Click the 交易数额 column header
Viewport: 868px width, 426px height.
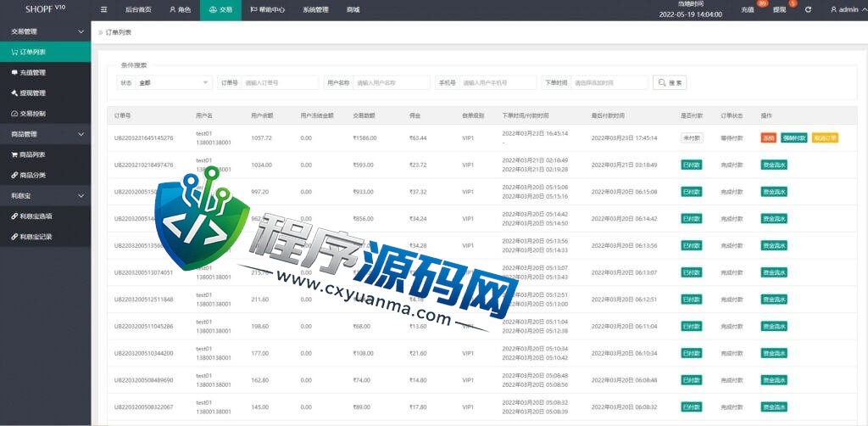pos(364,115)
